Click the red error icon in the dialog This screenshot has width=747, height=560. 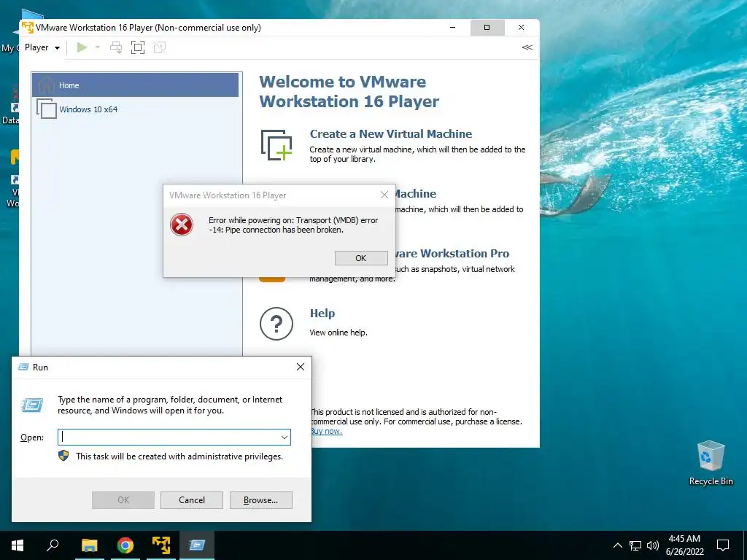tap(182, 225)
